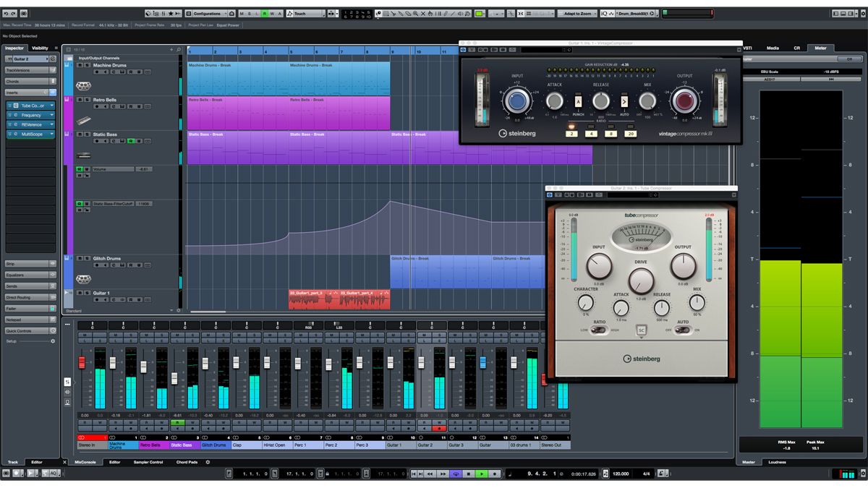Open the magnifier search icon above the track list
The image size is (868, 488).
[179, 49]
